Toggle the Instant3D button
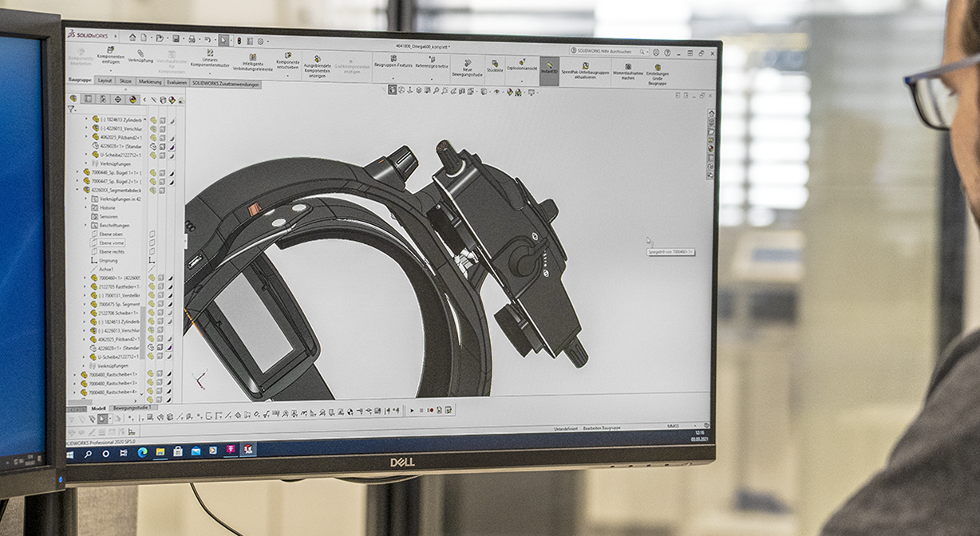 click(549, 69)
